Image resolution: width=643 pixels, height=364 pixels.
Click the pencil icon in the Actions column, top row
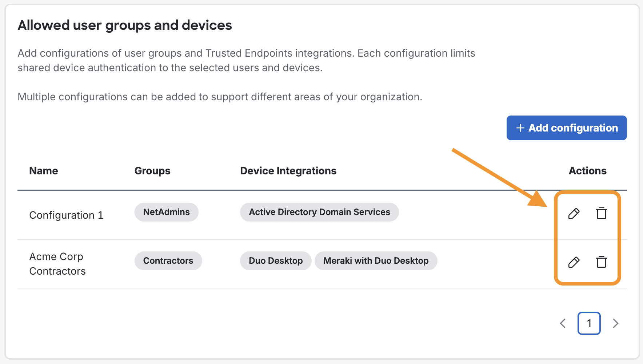coord(574,214)
